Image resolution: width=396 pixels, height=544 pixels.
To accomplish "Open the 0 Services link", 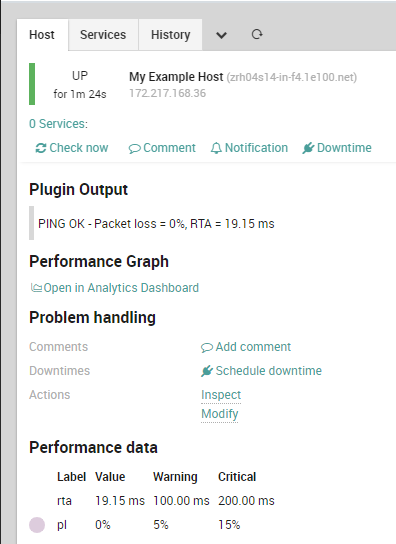I will pos(58,124).
